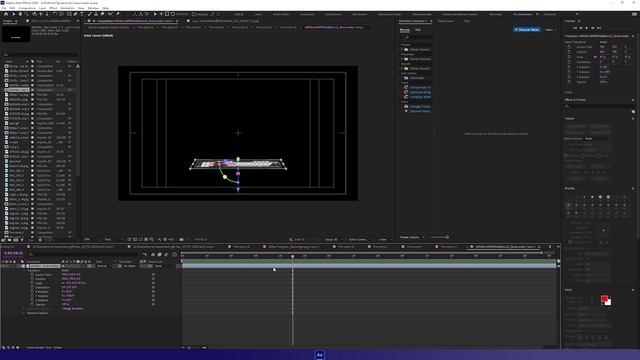Toggle Orientation stopwatch in timeline

pos(32,287)
